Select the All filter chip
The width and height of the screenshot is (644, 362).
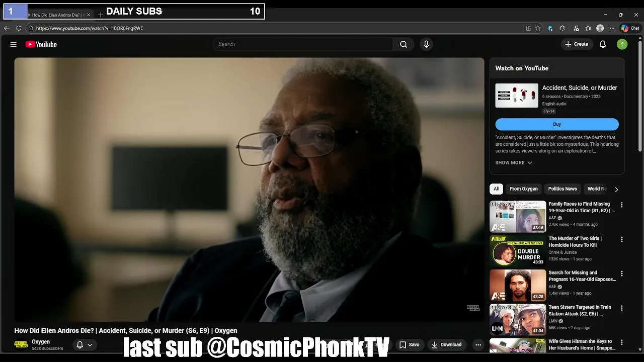(x=496, y=189)
